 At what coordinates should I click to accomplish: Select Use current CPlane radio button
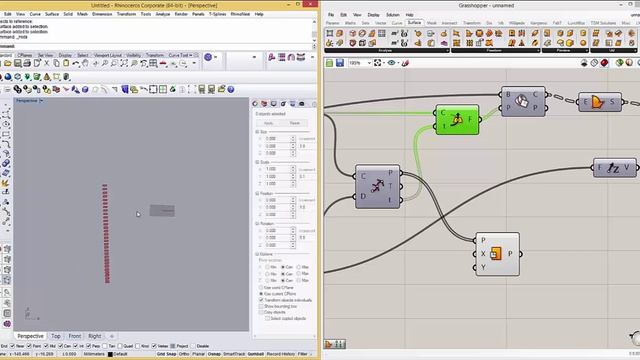(262, 294)
